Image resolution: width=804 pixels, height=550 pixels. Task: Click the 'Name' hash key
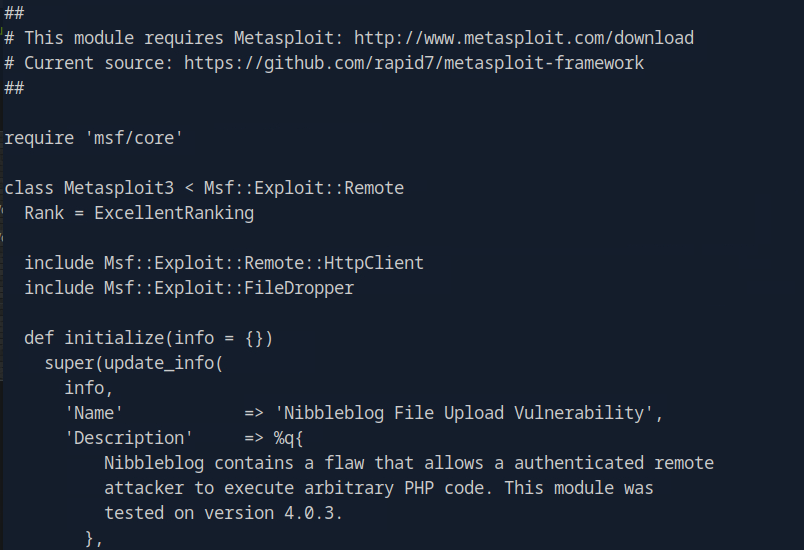[94, 413]
